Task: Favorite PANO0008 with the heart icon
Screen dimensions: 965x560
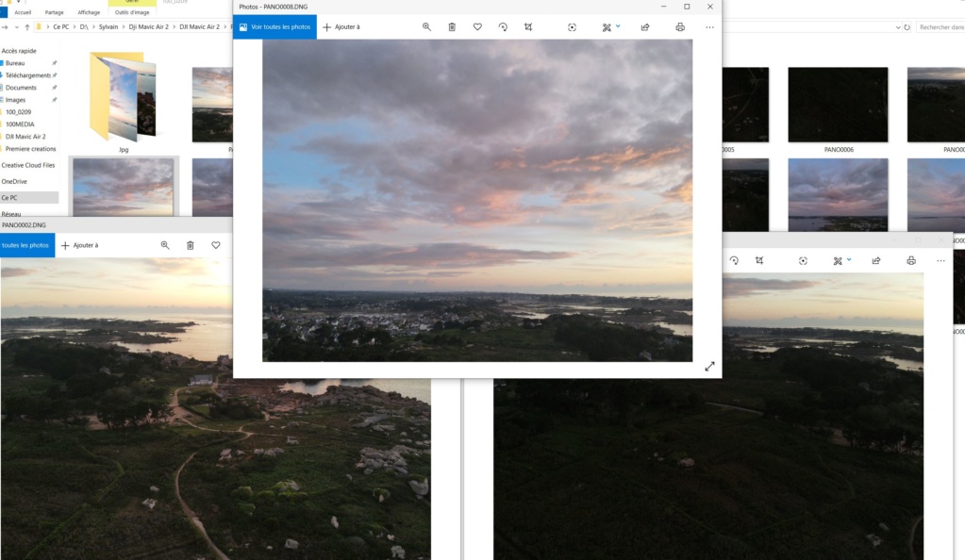Action: tap(477, 27)
